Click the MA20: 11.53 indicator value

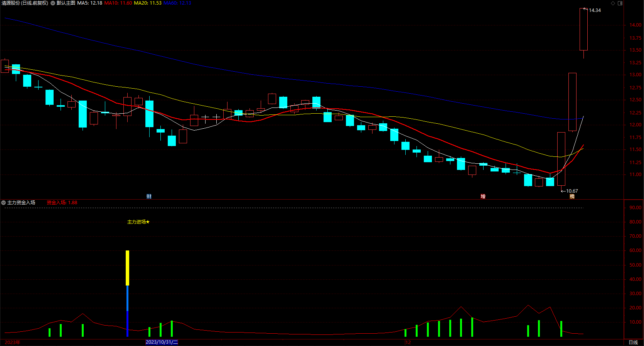[x=148, y=3]
